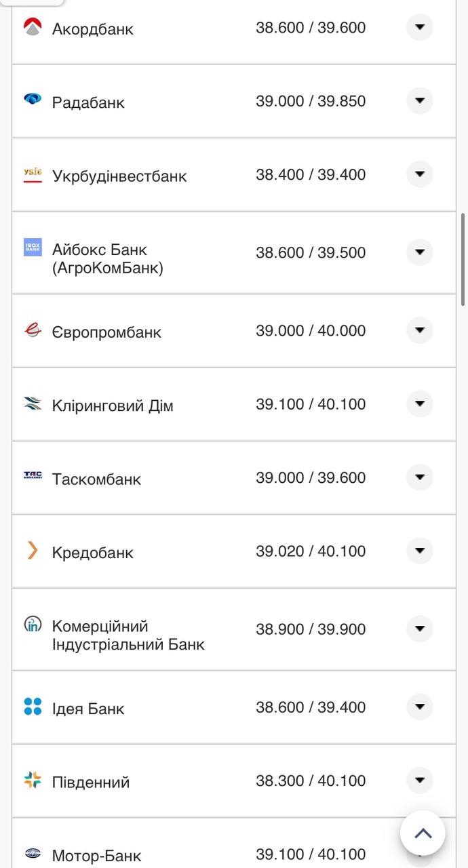Click the scroll-to-top arrow button
468x868 pixels.
pyautogui.click(x=423, y=833)
